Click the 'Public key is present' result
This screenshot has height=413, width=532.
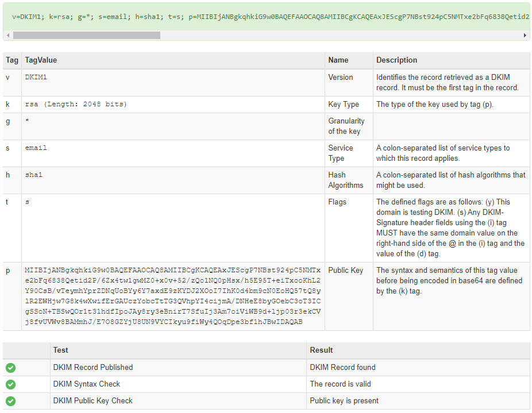(344, 401)
